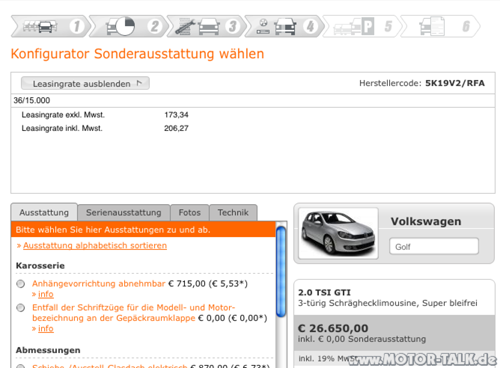Click the Volkswagen brand label
Screen dimensions: 500x368
(426, 221)
